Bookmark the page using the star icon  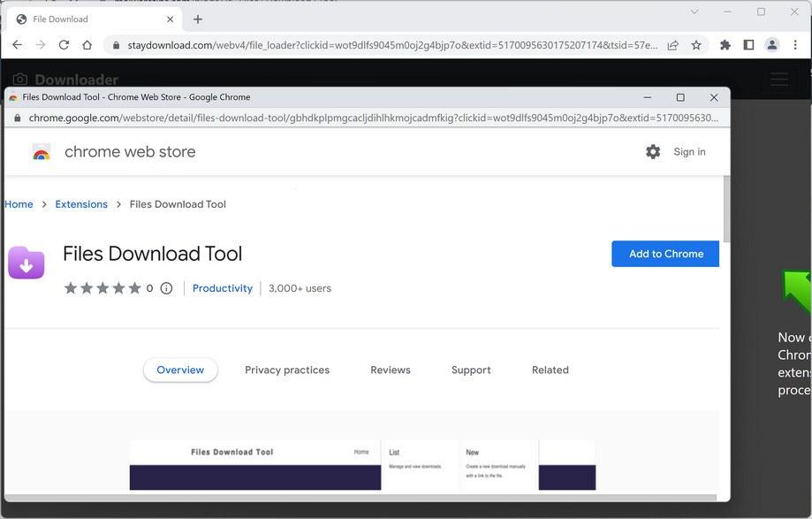[x=695, y=45]
